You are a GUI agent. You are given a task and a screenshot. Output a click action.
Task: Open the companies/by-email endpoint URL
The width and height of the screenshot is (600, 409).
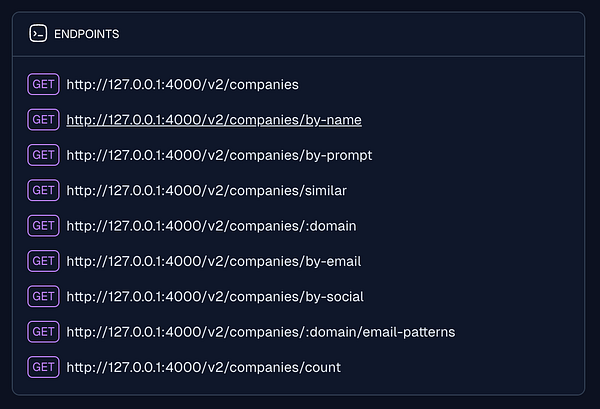(213, 261)
